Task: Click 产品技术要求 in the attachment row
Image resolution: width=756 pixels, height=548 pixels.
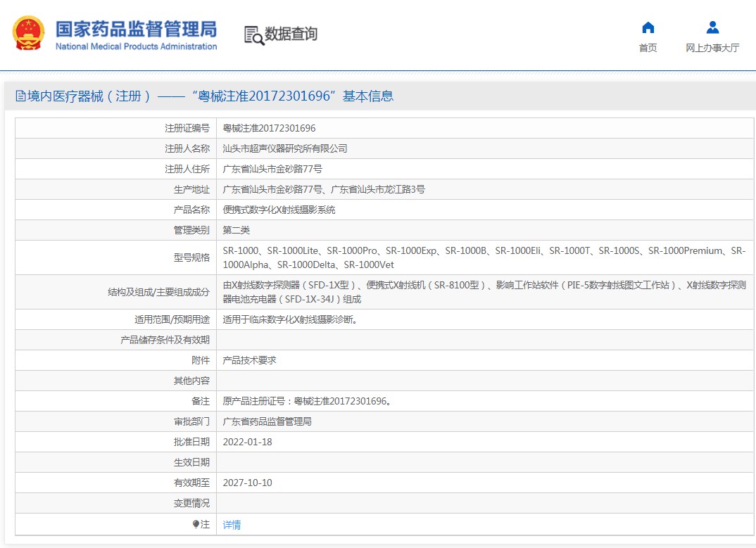Action: (249, 360)
